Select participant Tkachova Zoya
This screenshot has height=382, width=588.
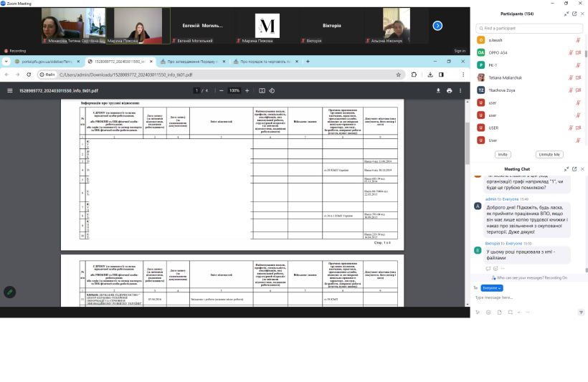[x=528, y=90]
